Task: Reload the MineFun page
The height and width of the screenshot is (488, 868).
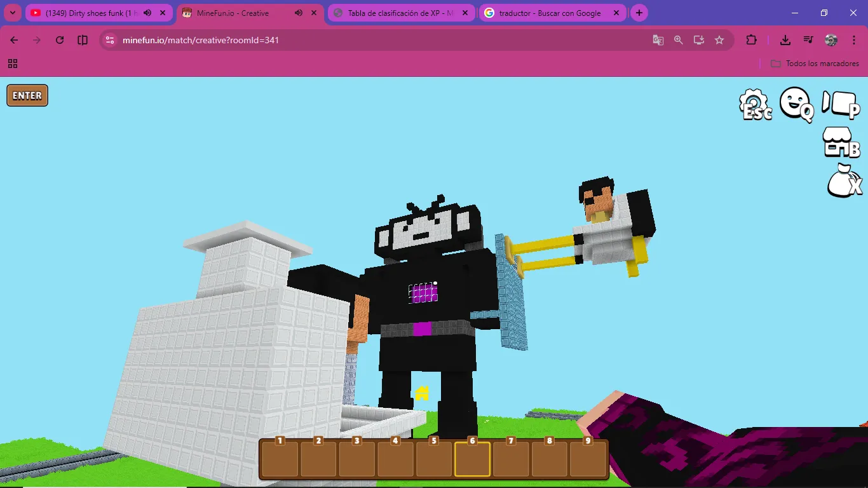Action: coord(60,40)
